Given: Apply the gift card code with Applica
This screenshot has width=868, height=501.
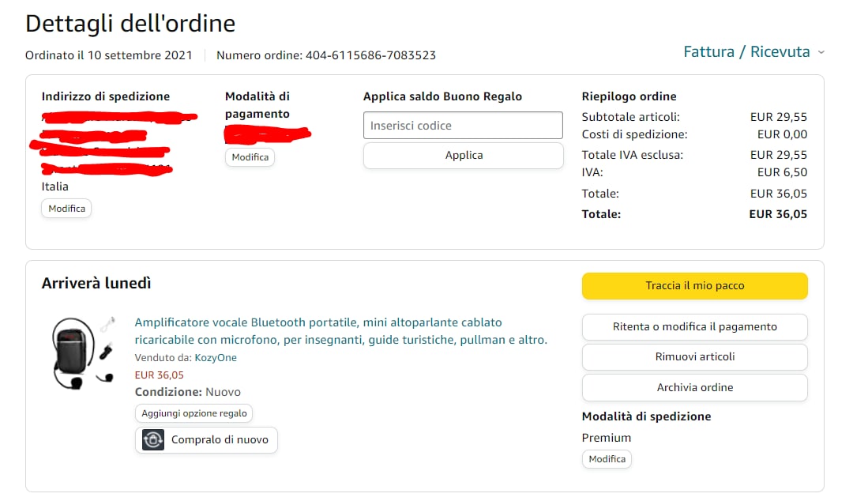Looking at the screenshot, I should 464,156.
